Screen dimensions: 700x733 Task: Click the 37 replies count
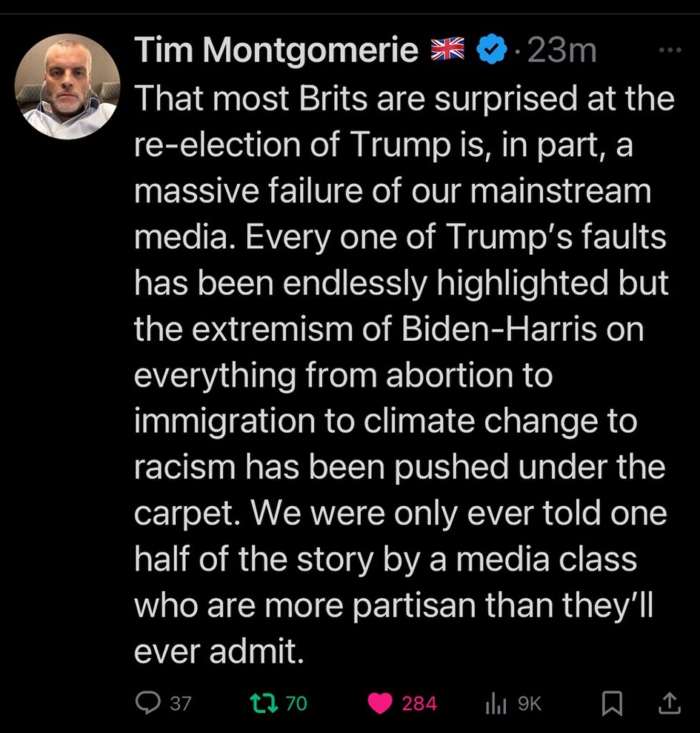point(180,704)
